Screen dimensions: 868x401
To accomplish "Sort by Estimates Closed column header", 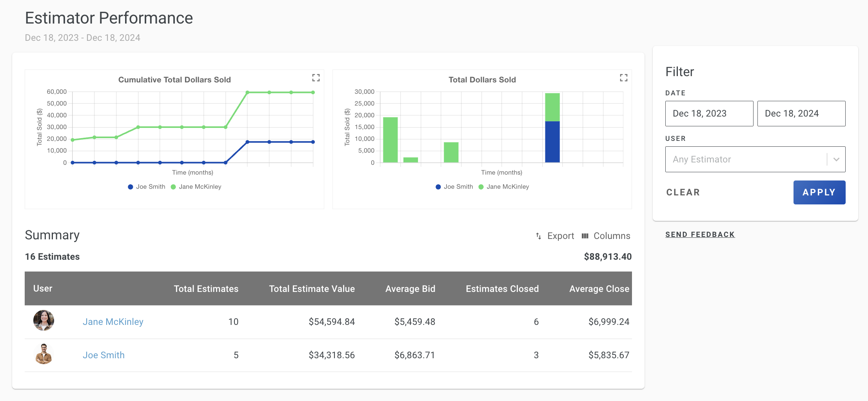I will [x=502, y=289].
